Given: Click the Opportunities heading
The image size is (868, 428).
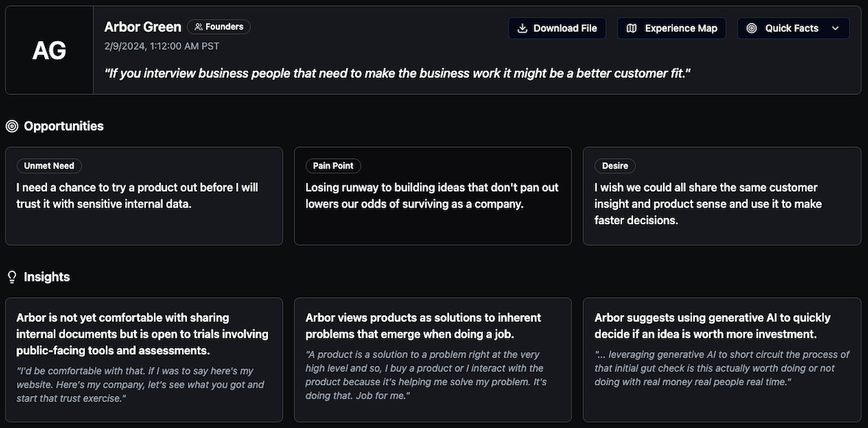Looking at the screenshot, I should click(63, 126).
